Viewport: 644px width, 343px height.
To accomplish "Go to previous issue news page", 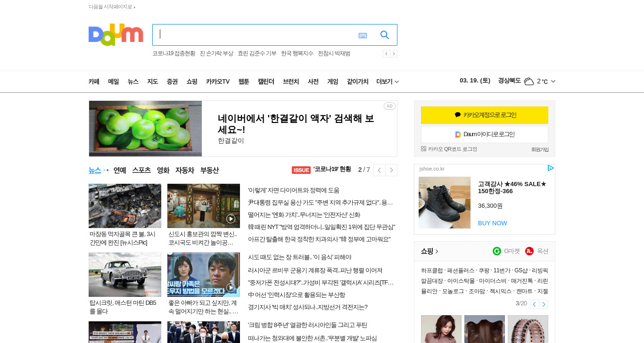I will [x=380, y=170].
